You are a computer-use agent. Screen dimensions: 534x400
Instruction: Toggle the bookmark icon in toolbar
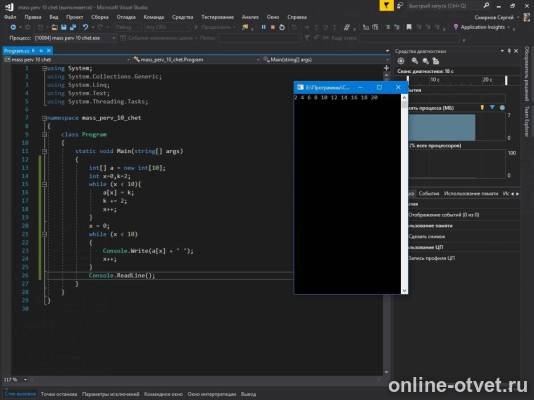click(x=409, y=27)
